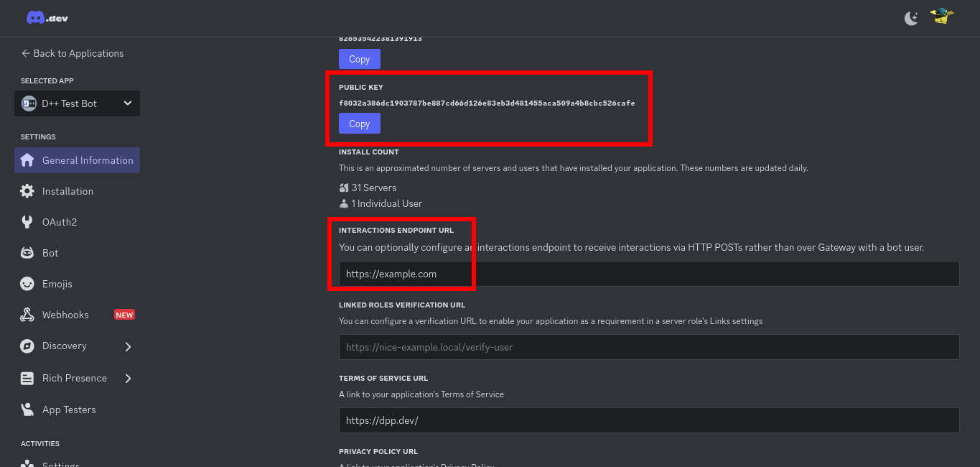Go back to Applications

(72, 53)
